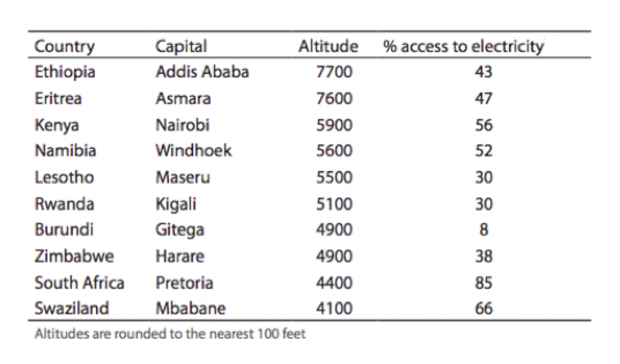Select the Swaziland country cell
620x364 pixels.
point(71,308)
